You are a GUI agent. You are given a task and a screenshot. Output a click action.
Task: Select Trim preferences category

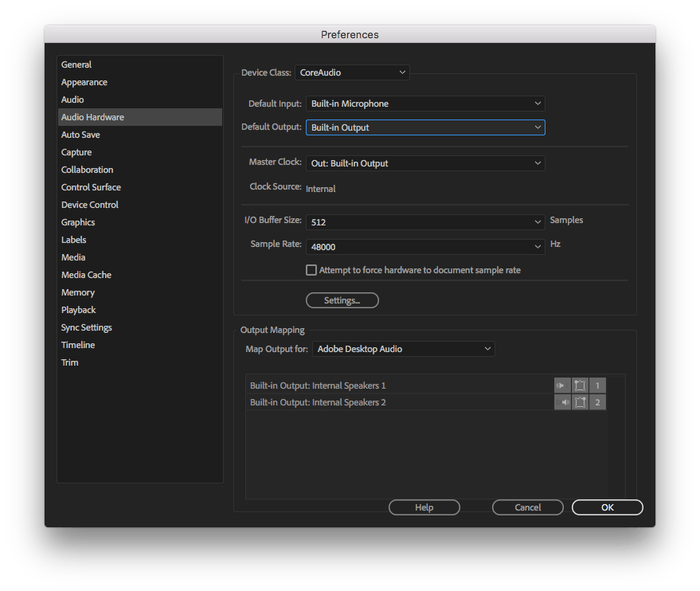coord(139,362)
